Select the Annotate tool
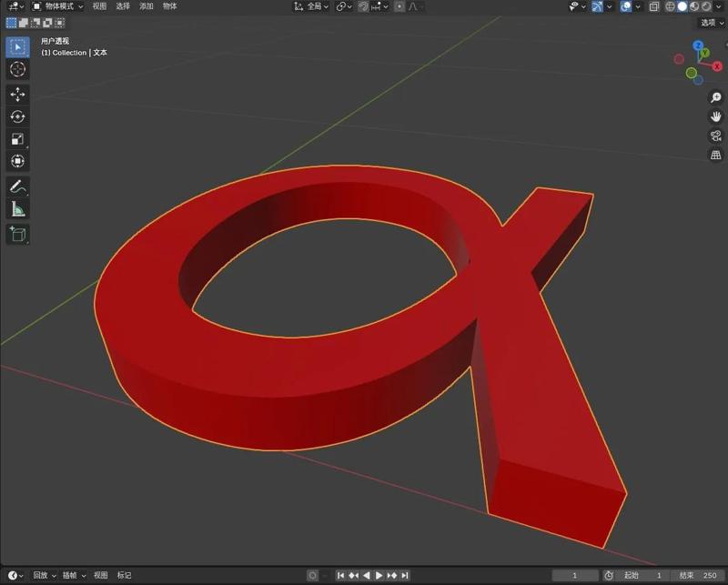728x585 pixels. coord(18,187)
